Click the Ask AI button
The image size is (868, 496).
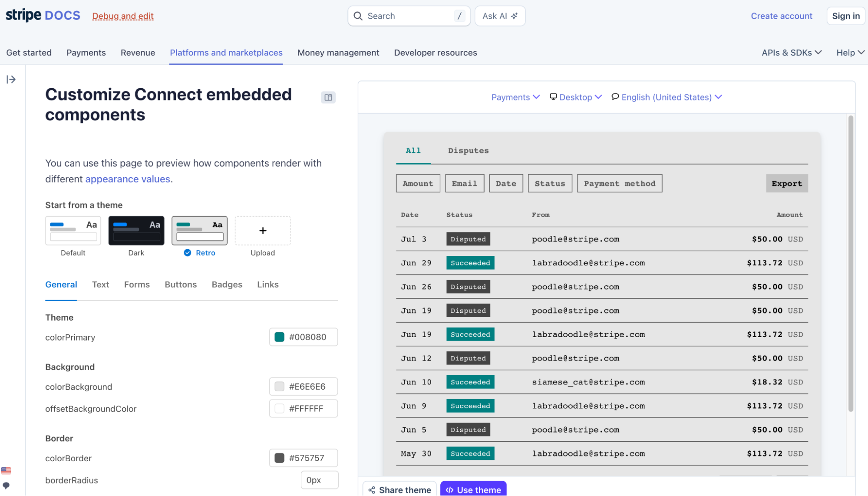500,16
